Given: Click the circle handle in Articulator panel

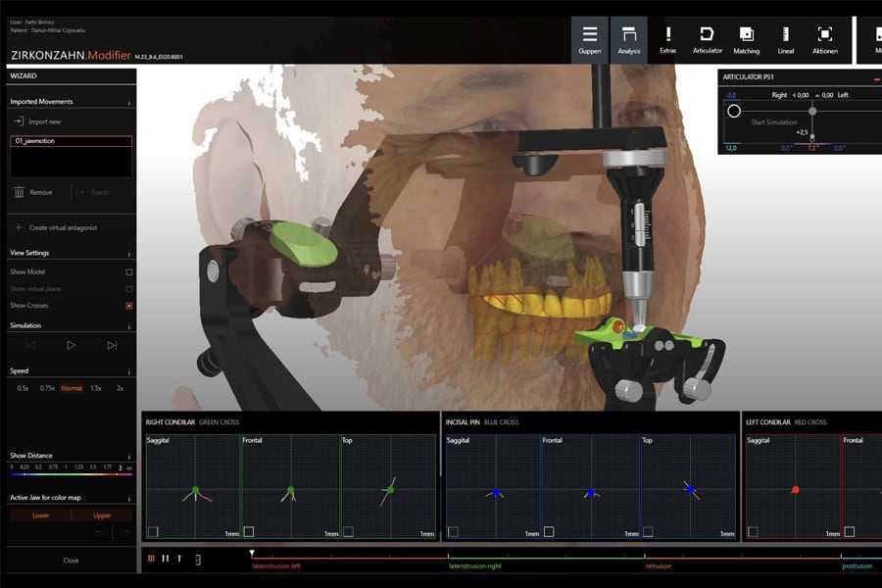Looking at the screenshot, I should pos(733,111).
